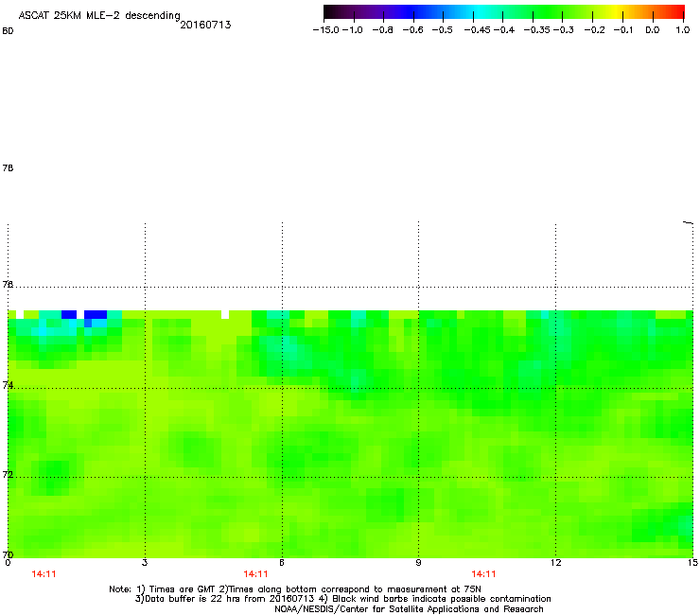700x615 pixels.
Task: Click the NOAA/NESDIS credit line
Action: 409,609
